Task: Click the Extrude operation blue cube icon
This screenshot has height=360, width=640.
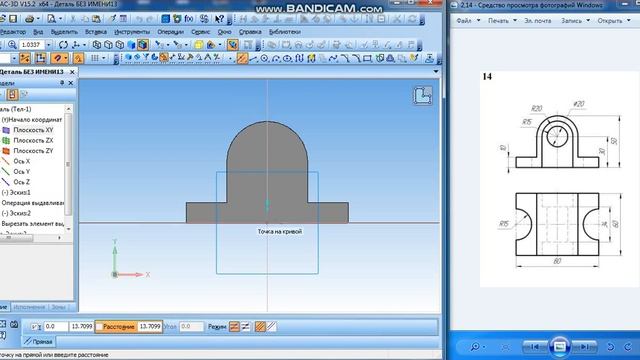Action: point(128,58)
